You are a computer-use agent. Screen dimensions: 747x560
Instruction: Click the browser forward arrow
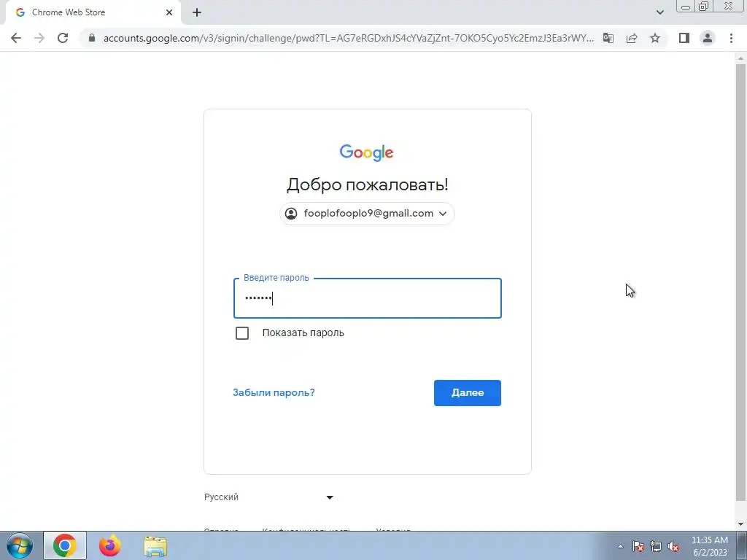(x=39, y=38)
